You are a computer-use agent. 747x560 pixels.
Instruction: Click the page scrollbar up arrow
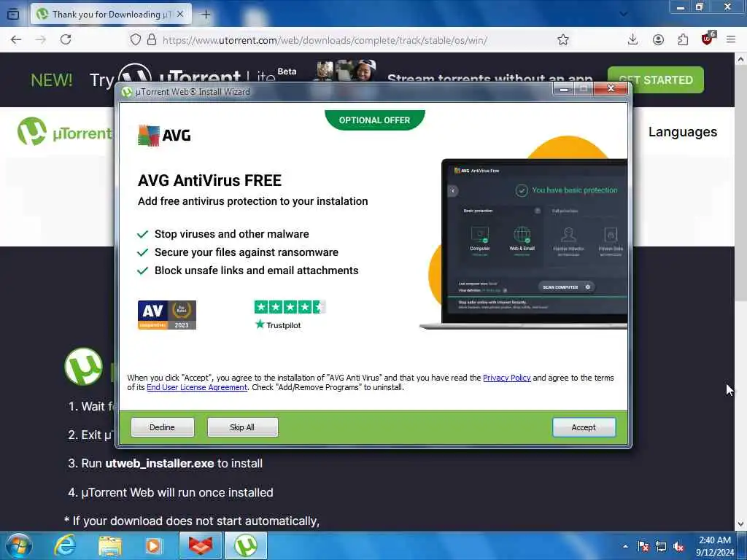point(741,59)
